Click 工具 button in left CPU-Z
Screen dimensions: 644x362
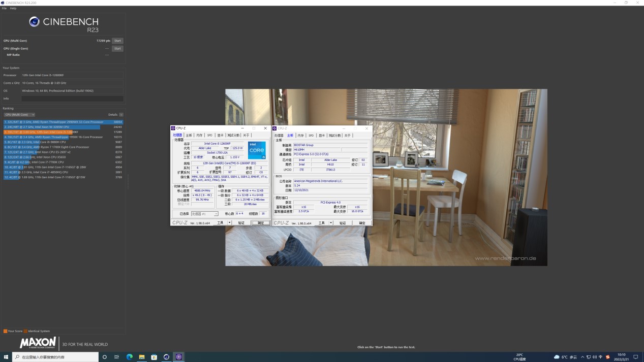click(x=220, y=223)
